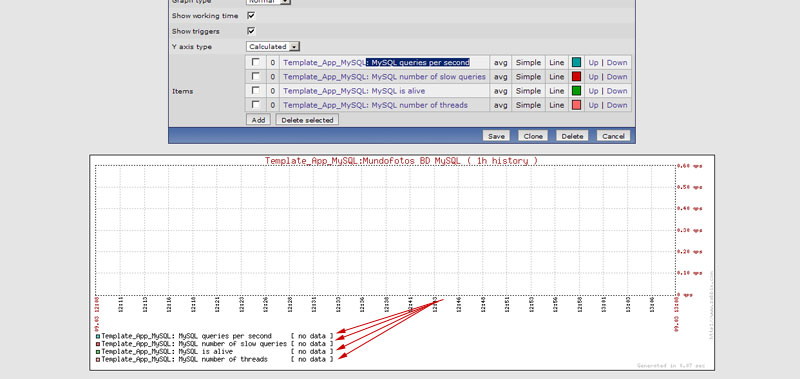Move MySQL is alive item Down
Image resolution: width=800 pixels, height=379 pixels.
click(x=617, y=91)
